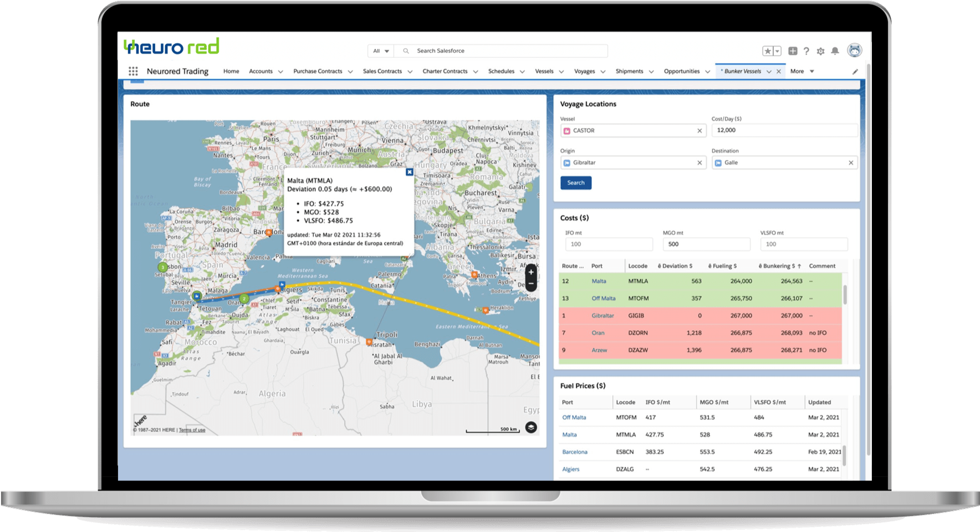980x532 pixels.
Task: Open the Barcelona link in Fuel Prices
Action: [574, 452]
